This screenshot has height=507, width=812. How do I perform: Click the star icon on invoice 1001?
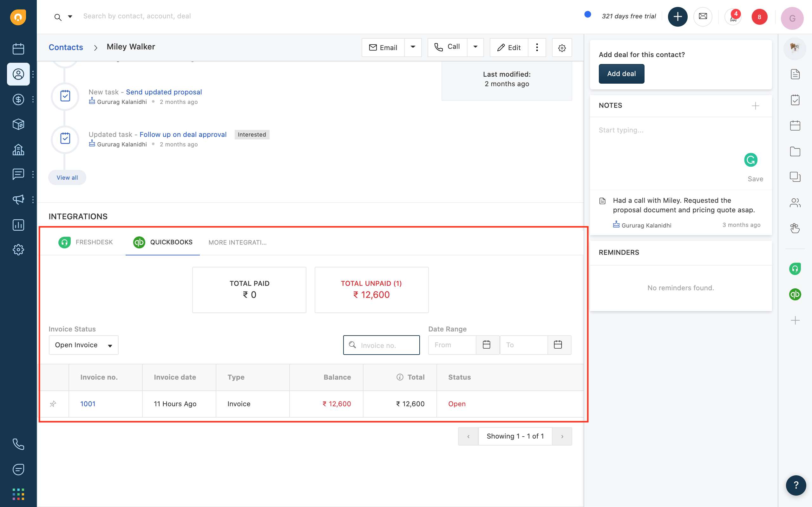pyautogui.click(x=53, y=404)
